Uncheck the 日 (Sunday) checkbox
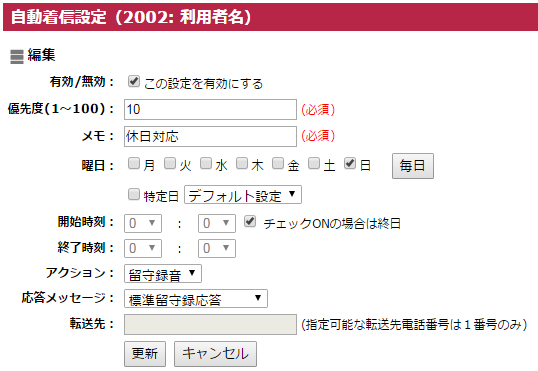The height and width of the screenshot is (371, 538). pyautogui.click(x=350, y=163)
